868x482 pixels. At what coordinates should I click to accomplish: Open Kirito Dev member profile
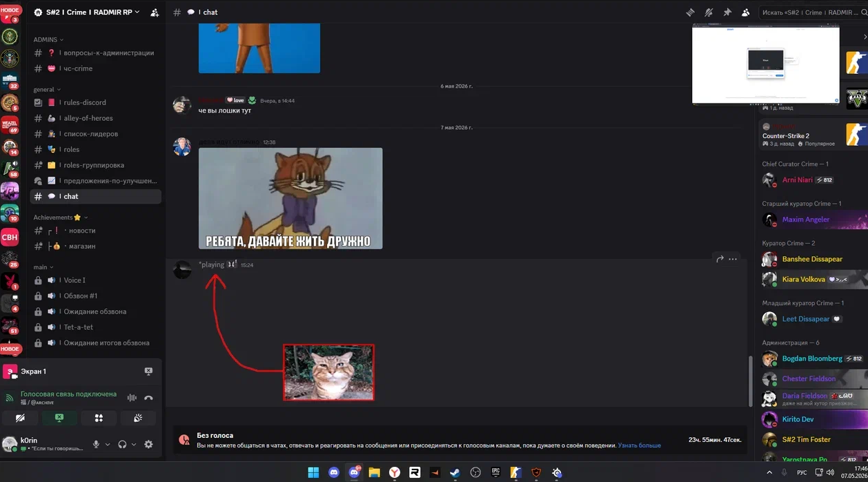[x=813, y=419]
